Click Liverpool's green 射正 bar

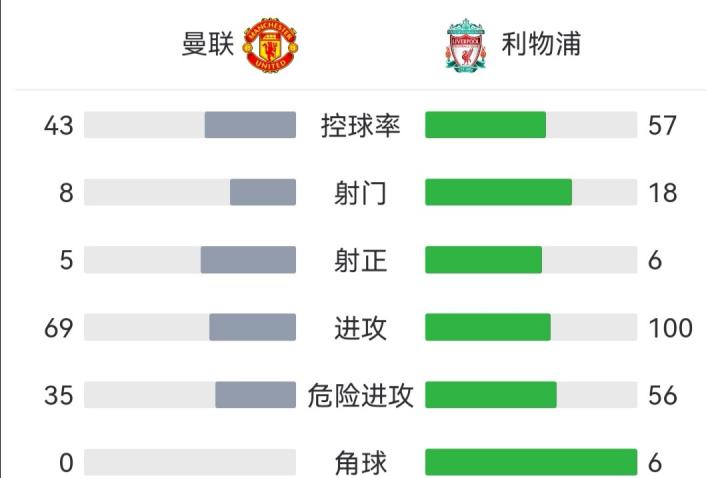(x=483, y=260)
